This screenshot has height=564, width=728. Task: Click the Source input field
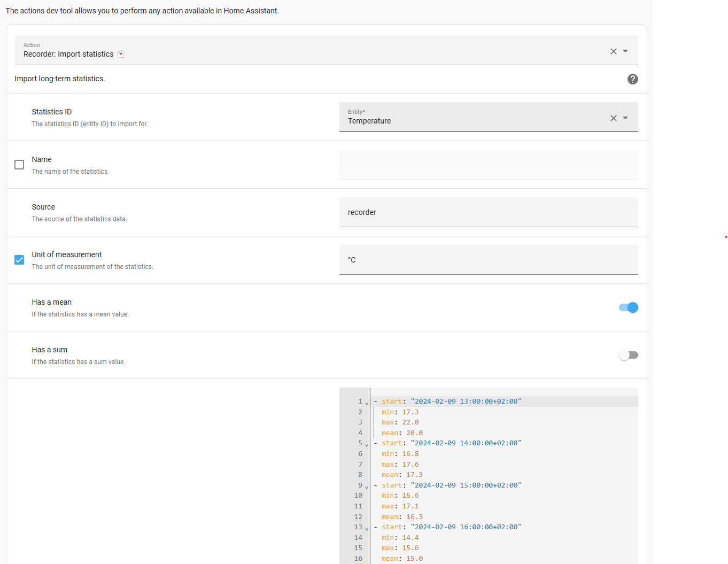(x=489, y=212)
